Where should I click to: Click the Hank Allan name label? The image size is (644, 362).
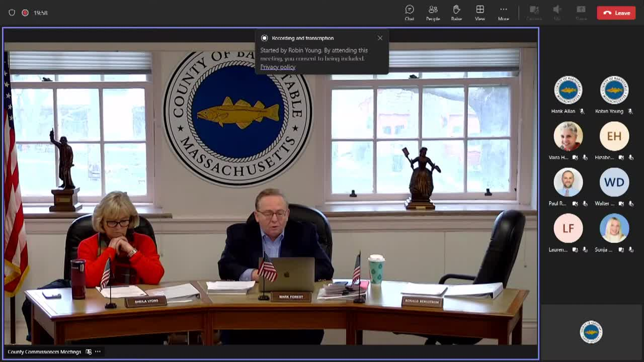click(563, 111)
